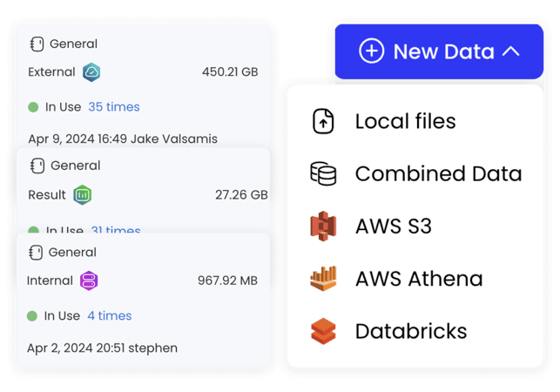This screenshot has height=392, width=560.
Task: Click the plus icon in New Data
Action: pyautogui.click(x=371, y=51)
